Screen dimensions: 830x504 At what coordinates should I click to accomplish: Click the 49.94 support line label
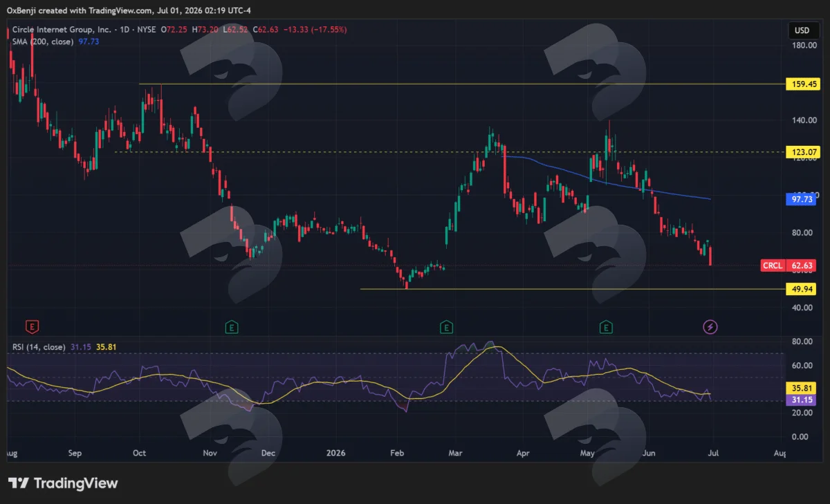pyautogui.click(x=801, y=289)
